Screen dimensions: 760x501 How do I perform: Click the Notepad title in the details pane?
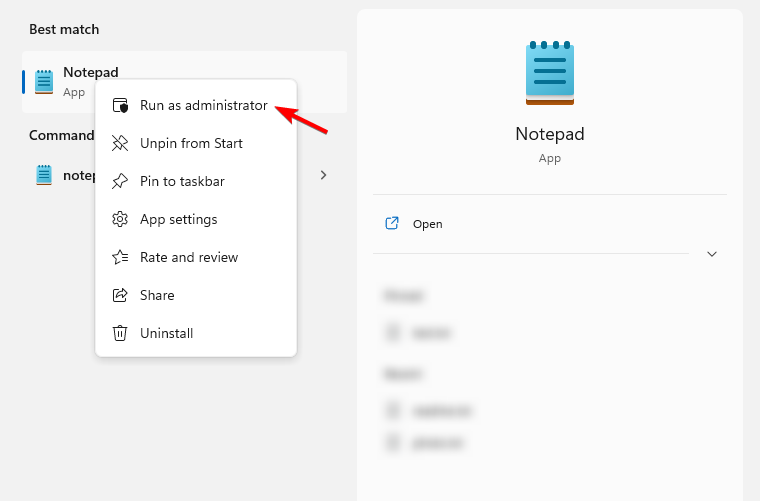[549, 134]
